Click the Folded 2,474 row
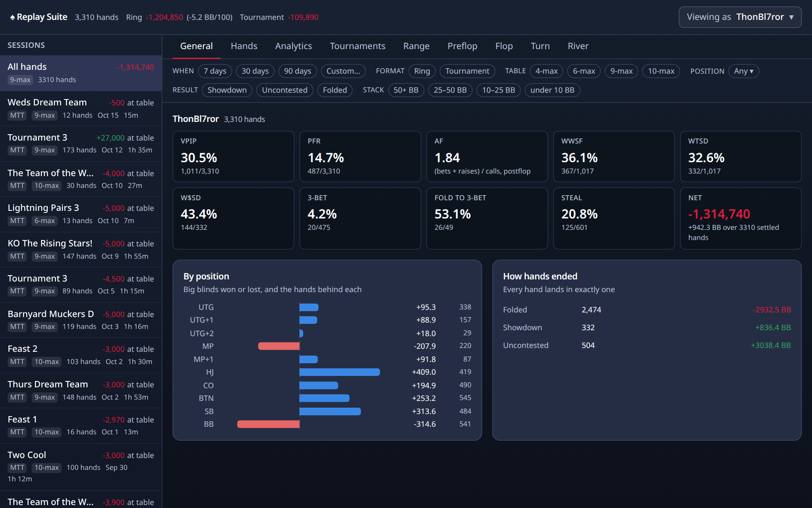Image resolution: width=812 pixels, height=508 pixels. pos(647,310)
